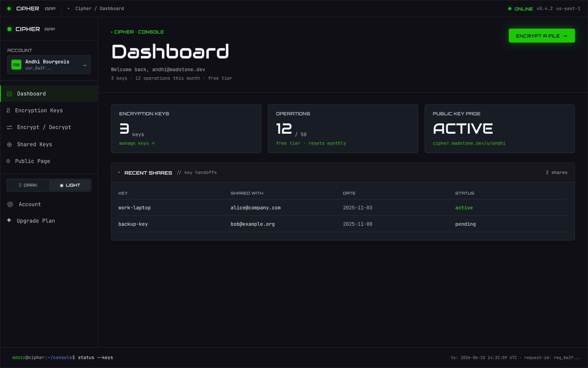Switch theme to DARK
The image size is (588, 368).
(28, 185)
